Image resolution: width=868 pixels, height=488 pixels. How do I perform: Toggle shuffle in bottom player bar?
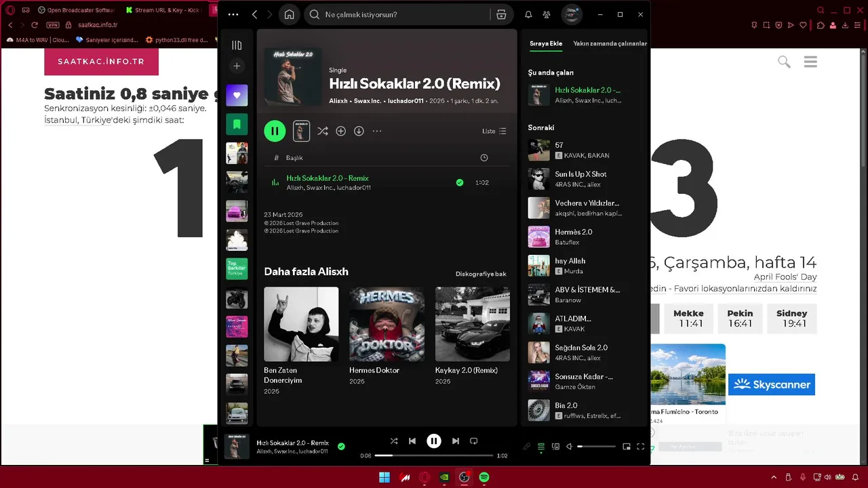[x=394, y=441]
